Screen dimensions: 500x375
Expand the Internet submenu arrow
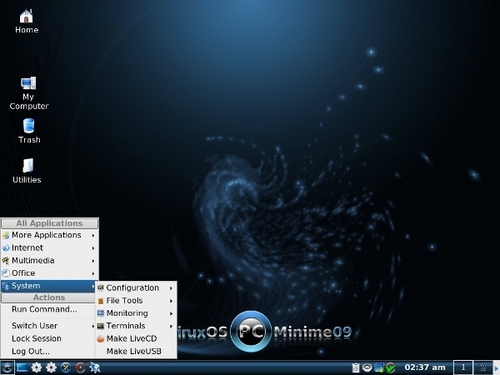tap(93, 248)
